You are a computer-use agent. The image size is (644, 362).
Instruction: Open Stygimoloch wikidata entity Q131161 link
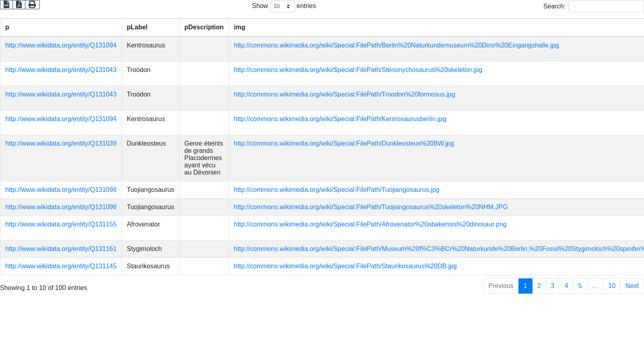[x=61, y=249]
